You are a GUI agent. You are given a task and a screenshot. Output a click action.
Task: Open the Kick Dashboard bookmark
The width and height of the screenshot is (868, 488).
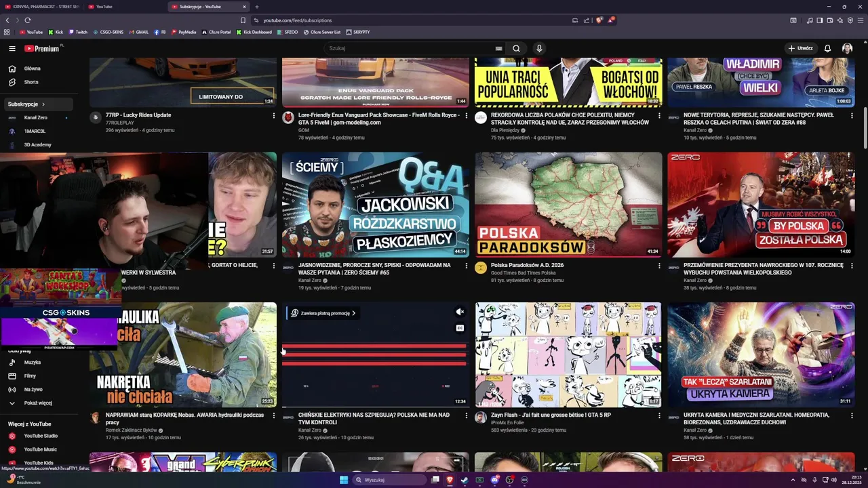pyautogui.click(x=254, y=32)
